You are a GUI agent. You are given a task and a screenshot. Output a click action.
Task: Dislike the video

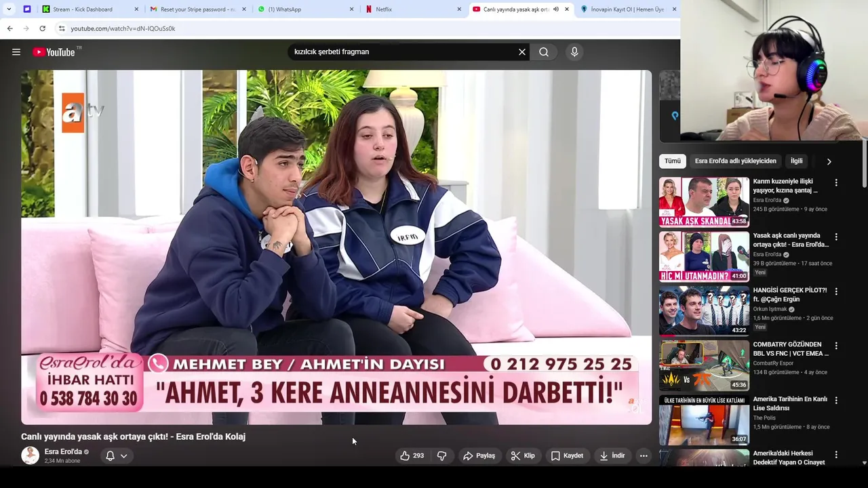coord(442,456)
